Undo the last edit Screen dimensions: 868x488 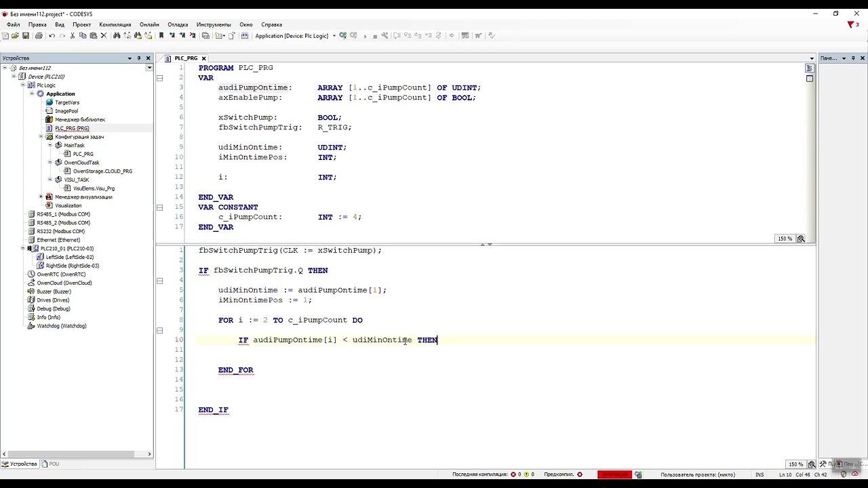52,36
